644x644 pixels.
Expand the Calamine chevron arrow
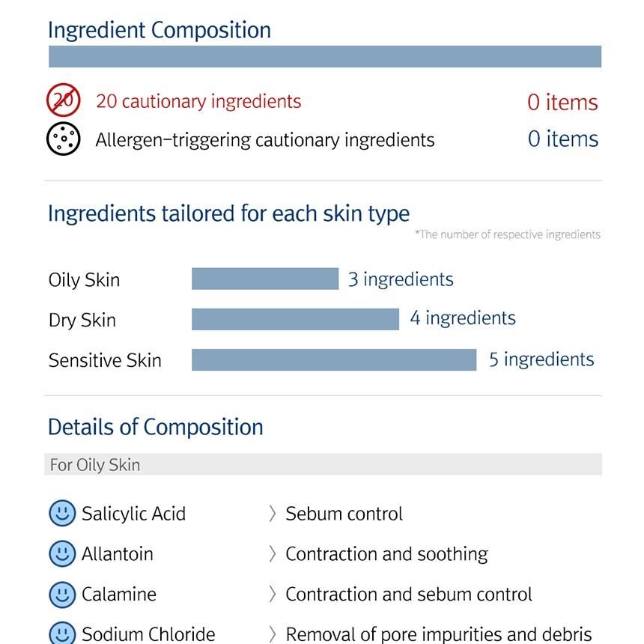272,595
